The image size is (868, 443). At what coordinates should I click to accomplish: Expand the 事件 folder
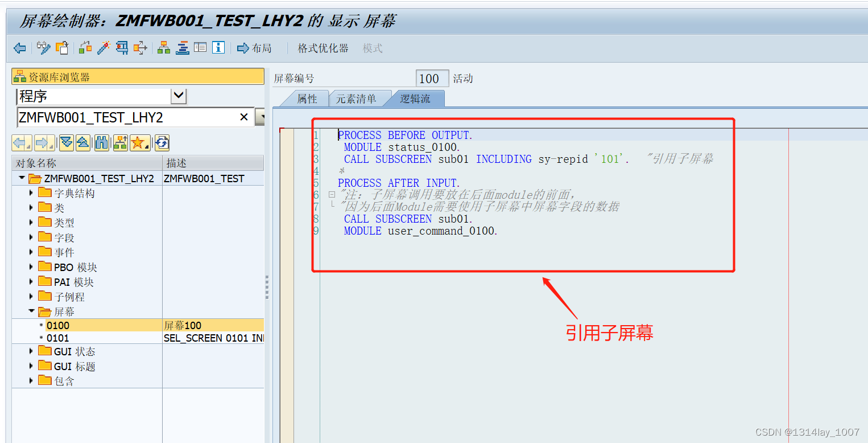tap(31, 252)
